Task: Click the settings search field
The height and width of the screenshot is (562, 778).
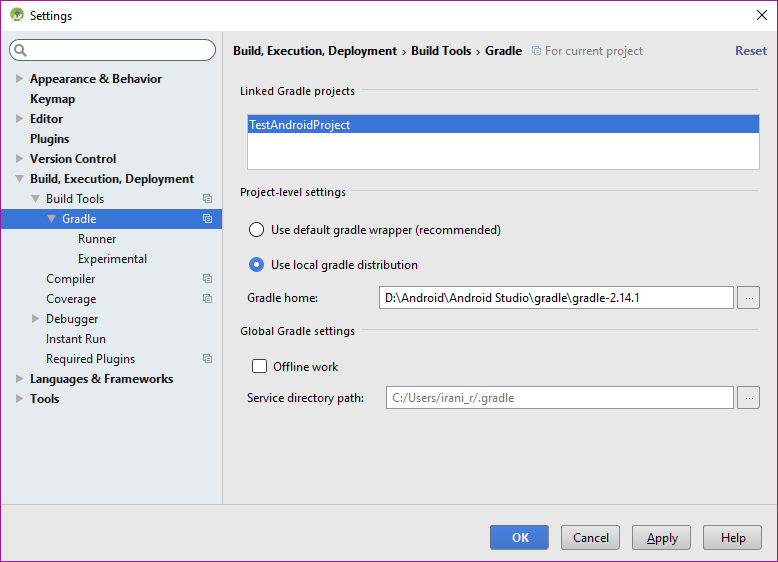Action: 113,50
